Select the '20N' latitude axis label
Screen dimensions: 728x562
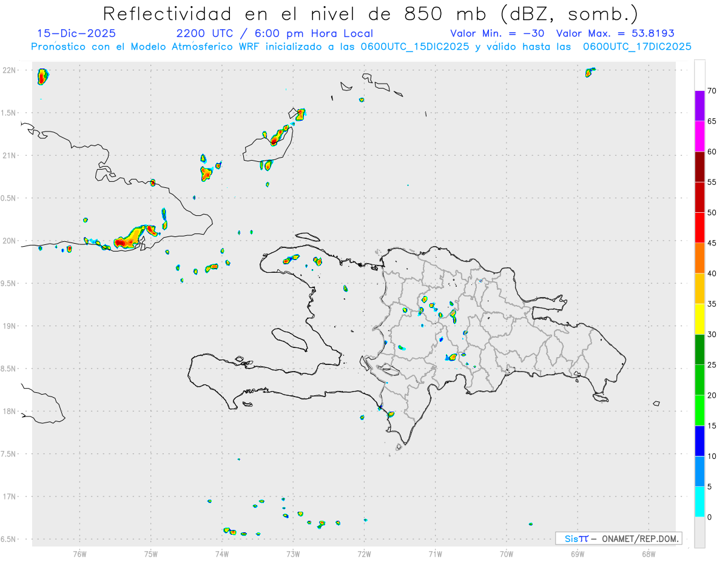tap(10, 241)
